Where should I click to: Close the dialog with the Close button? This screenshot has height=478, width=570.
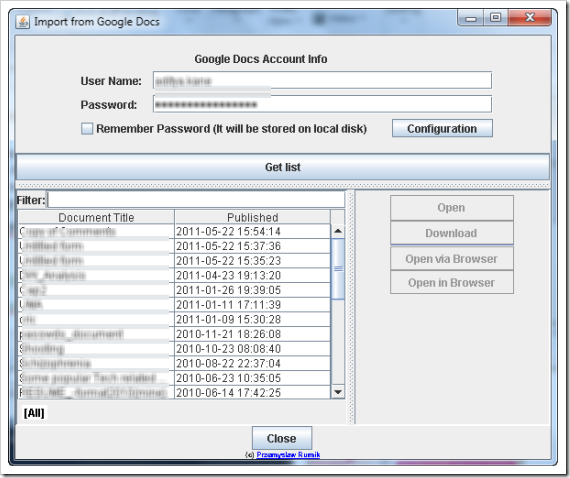282,438
